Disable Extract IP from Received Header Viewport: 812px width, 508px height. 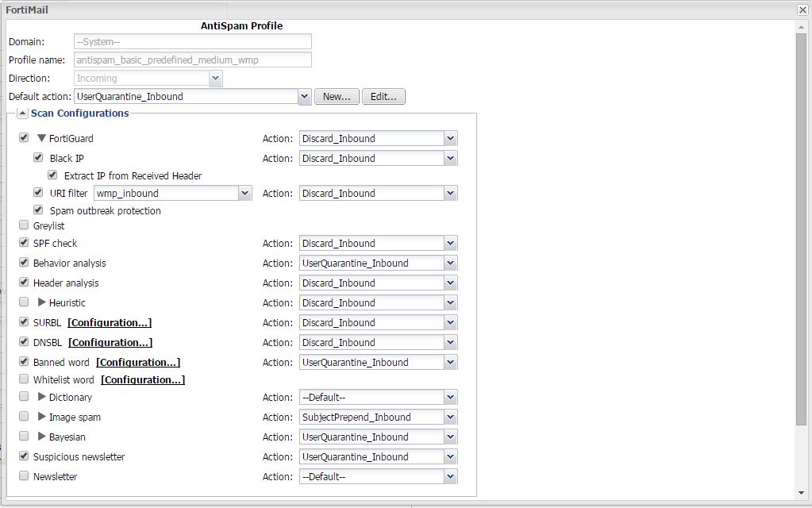pos(53,175)
